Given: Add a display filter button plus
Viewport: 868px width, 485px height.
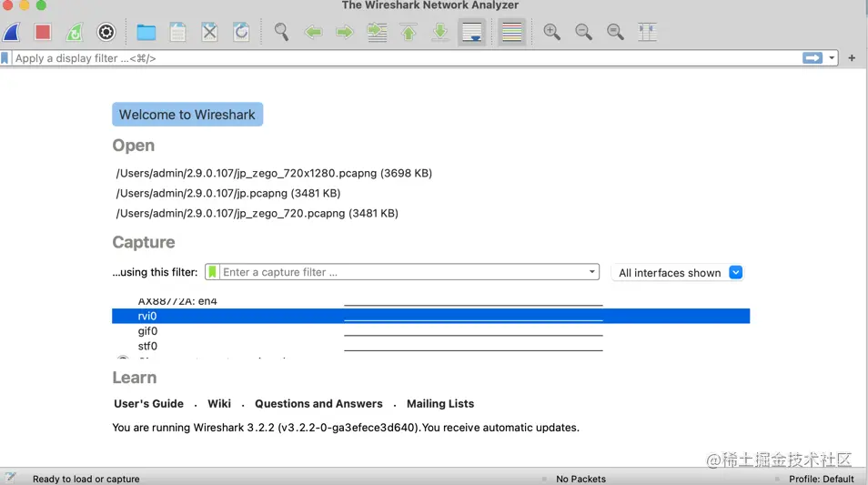Looking at the screenshot, I should point(852,58).
